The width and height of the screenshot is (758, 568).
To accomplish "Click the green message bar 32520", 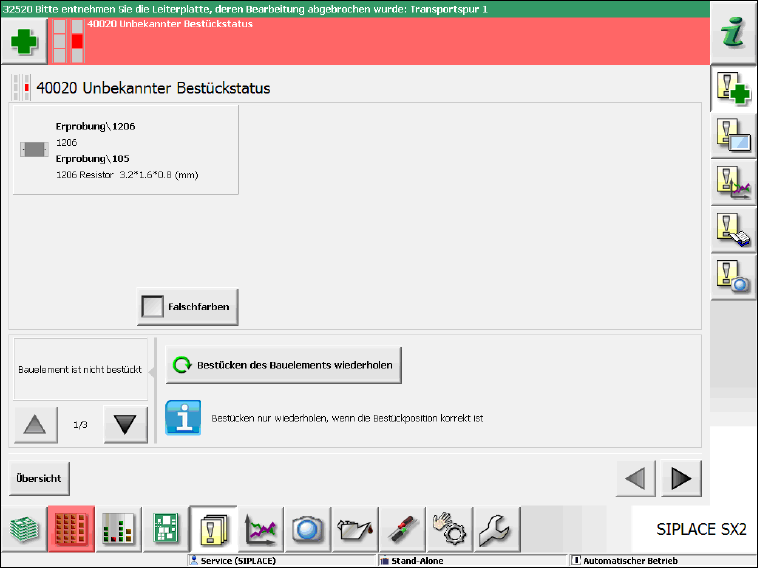I will 355,9.
